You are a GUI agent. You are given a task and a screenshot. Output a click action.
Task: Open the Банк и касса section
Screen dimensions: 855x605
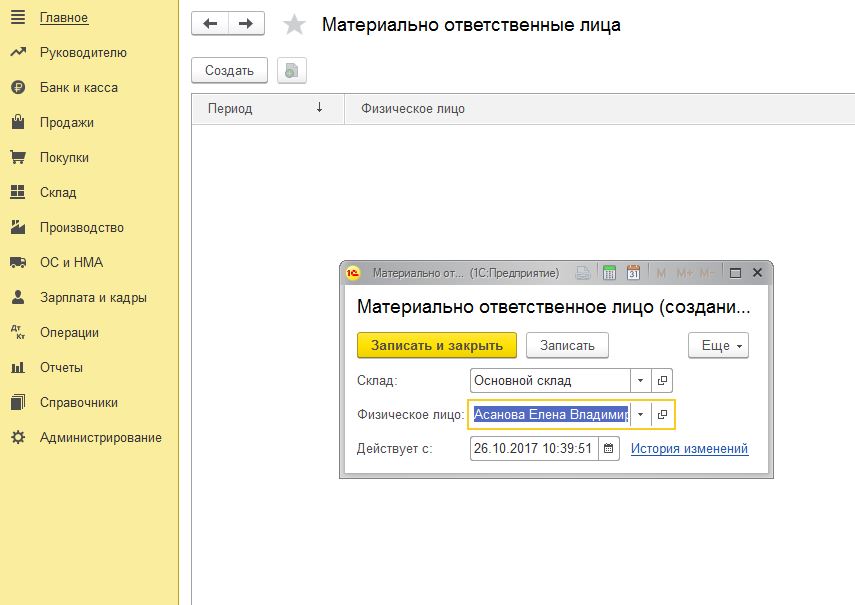[x=78, y=88]
